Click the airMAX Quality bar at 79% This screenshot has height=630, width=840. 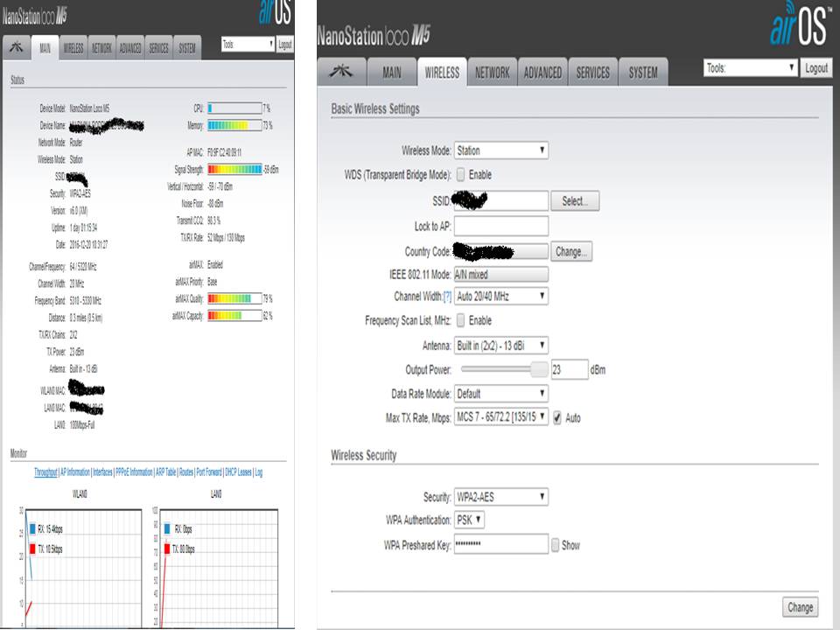(x=234, y=298)
